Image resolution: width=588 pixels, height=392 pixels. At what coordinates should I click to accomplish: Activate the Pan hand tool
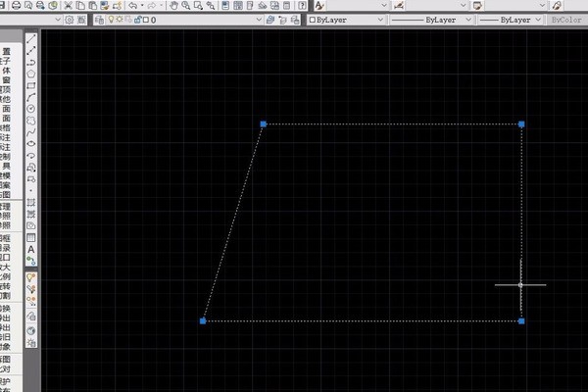click(x=173, y=6)
